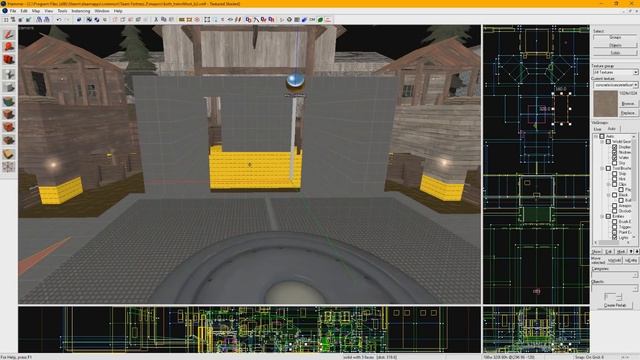640x360 pixels.
Task: Click the Cut scissors toolbar icon
Action: tap(156, 20)
